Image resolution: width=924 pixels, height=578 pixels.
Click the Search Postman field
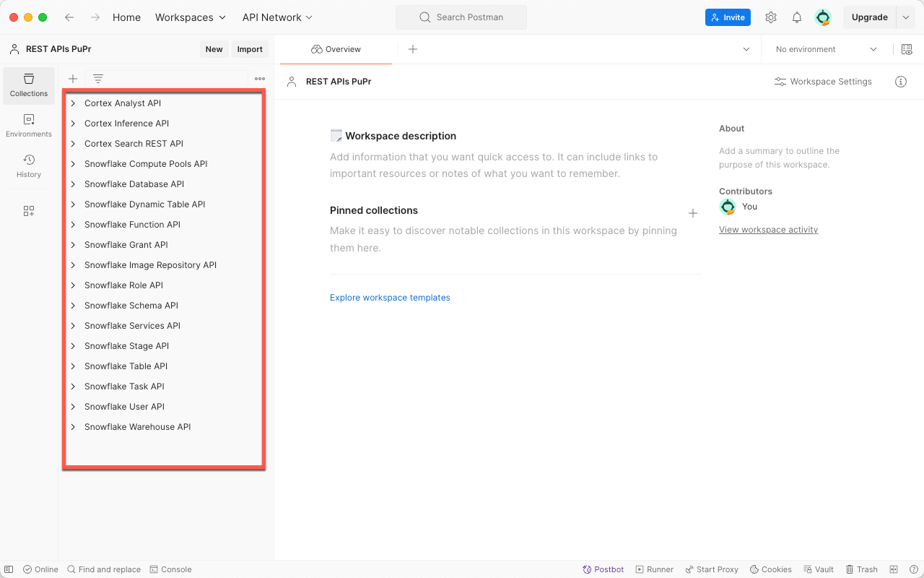[x=461, y=17]
